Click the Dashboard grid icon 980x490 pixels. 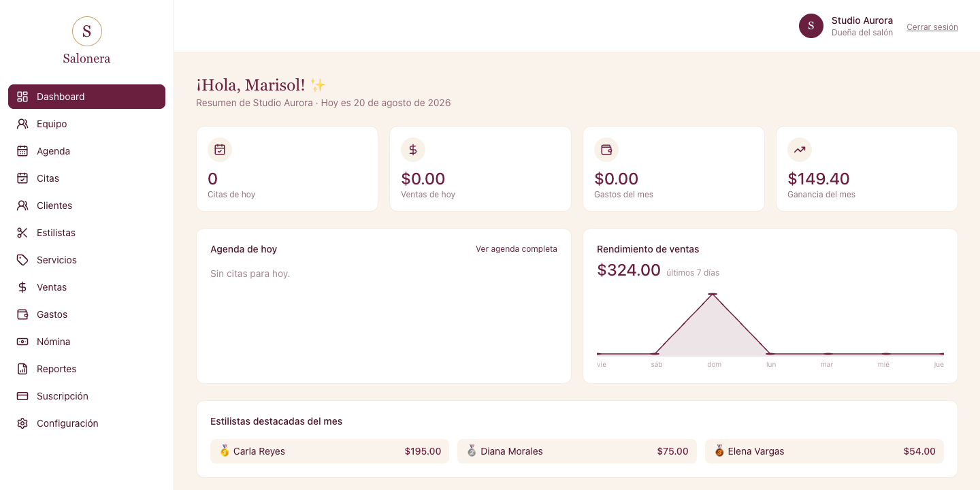click(x=22, y=97)
